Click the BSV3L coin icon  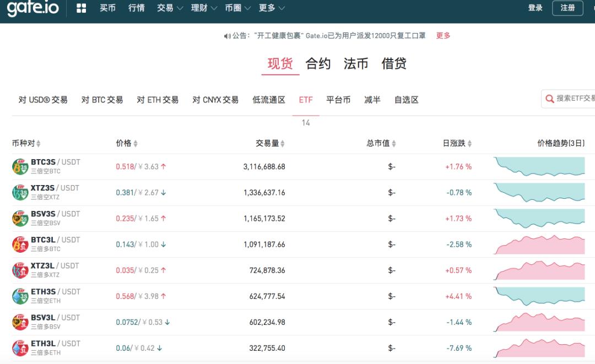pos(20,322)
